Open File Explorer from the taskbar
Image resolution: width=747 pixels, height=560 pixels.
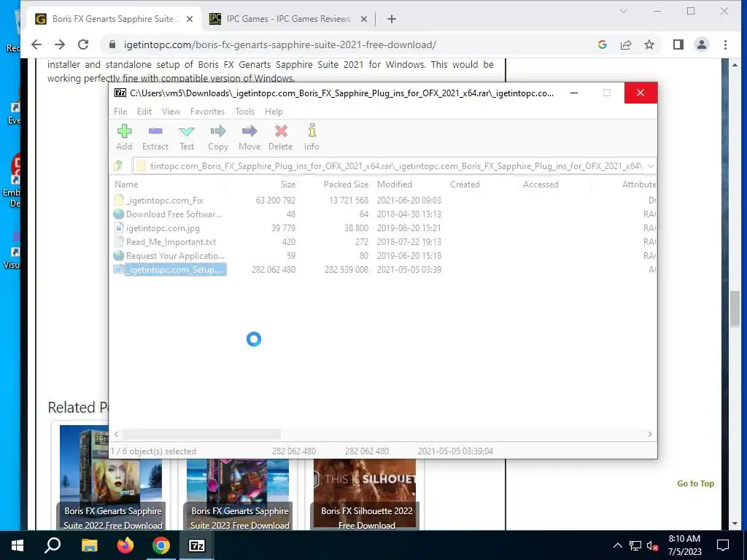tap(89, 545)
